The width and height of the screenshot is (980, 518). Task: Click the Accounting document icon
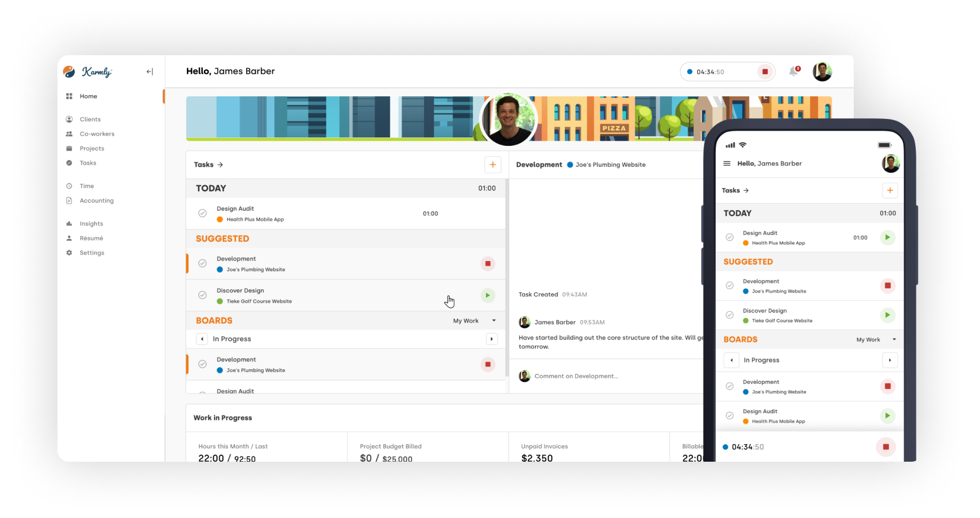coord(69,200)
